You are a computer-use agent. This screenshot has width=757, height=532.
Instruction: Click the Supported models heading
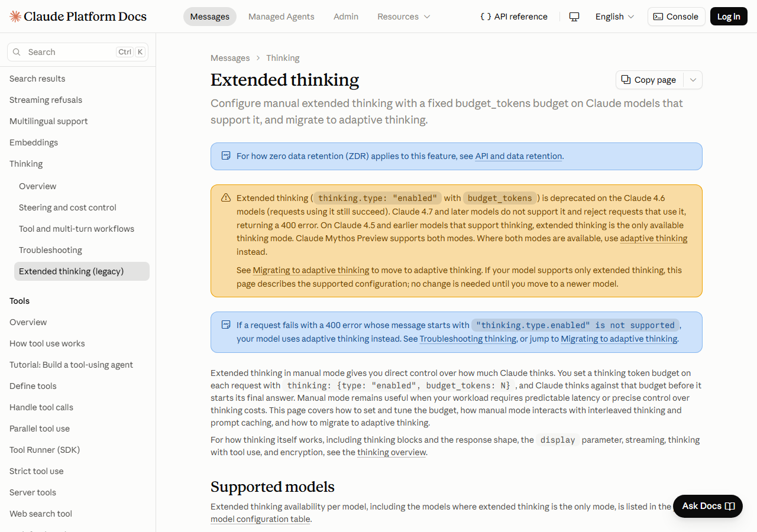pos(273,486)
